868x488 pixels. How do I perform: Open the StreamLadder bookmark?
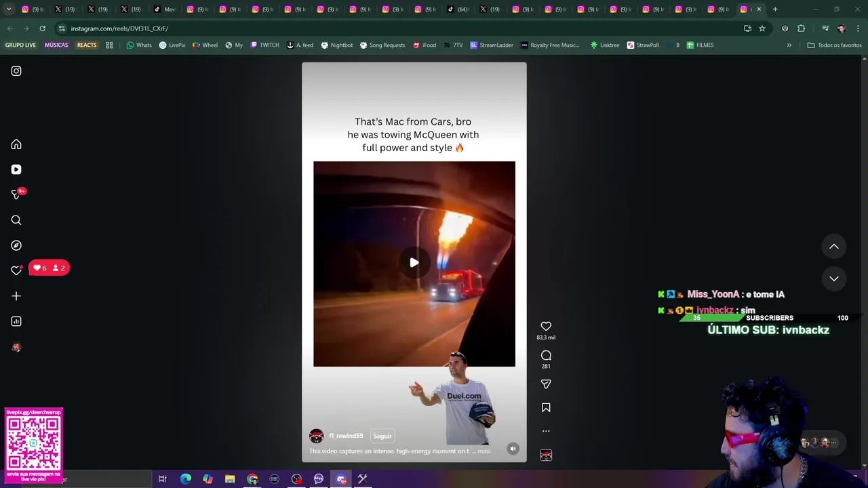coord(492,45)
